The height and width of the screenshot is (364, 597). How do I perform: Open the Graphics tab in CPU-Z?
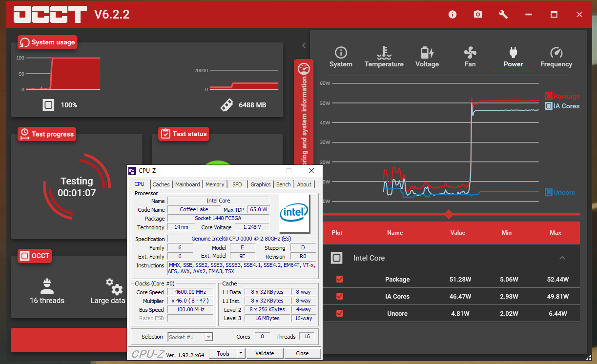pyautogui.click(x=260, y=184)
